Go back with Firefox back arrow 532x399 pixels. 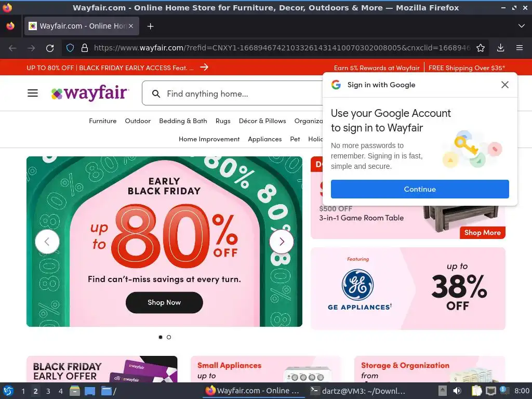pyautogui.click(x=12, y=48)
